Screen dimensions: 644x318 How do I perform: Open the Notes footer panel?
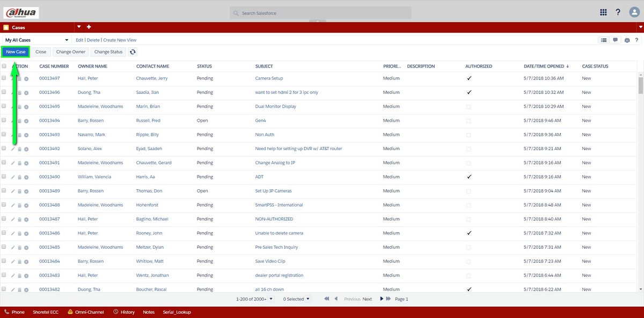coord(149,312)
